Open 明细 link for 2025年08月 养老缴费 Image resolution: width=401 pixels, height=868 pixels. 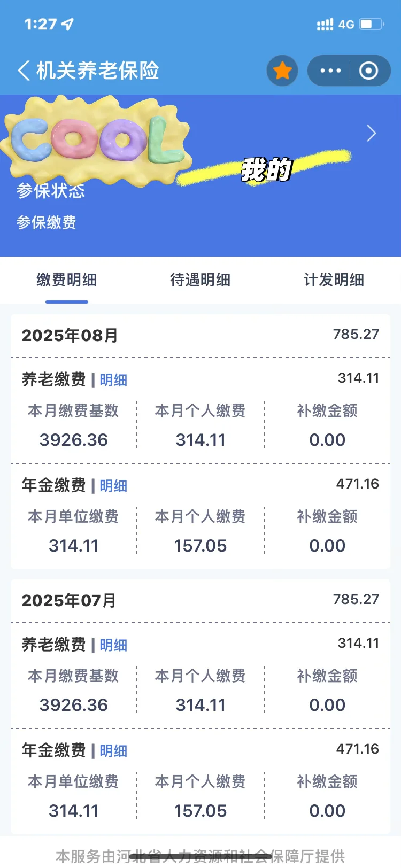pyautogui.click(x=113, y=380)
